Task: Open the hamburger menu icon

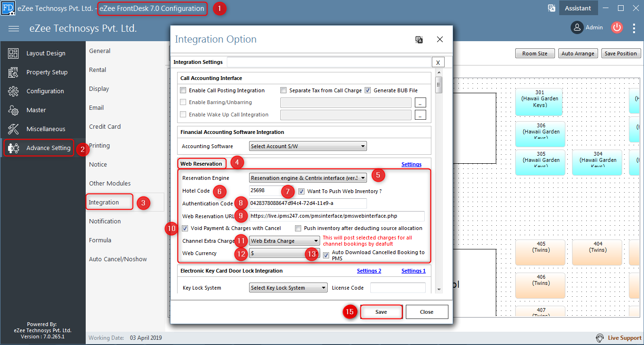Action: click(x=14, y=28)
